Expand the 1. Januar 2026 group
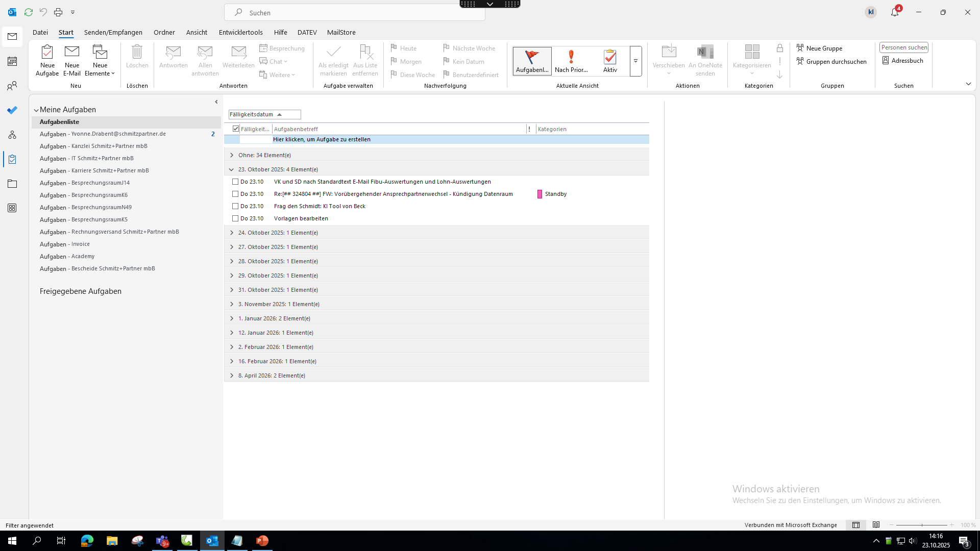 [x=232, y=318]
